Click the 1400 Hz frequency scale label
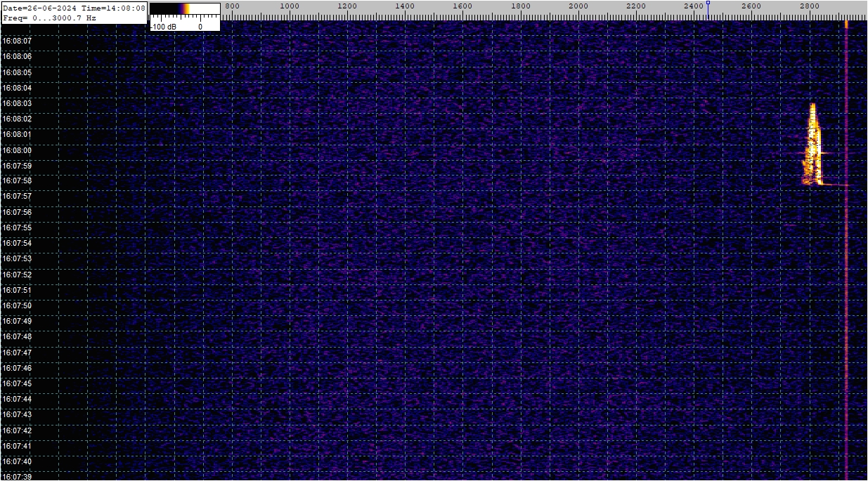Viewport: 868px width, 481px height. (405, 6)
